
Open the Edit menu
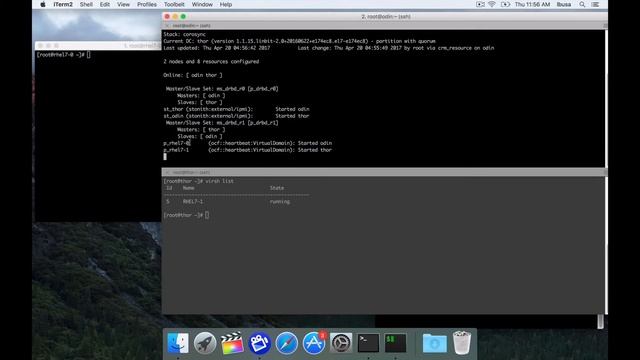click(105, 4)
